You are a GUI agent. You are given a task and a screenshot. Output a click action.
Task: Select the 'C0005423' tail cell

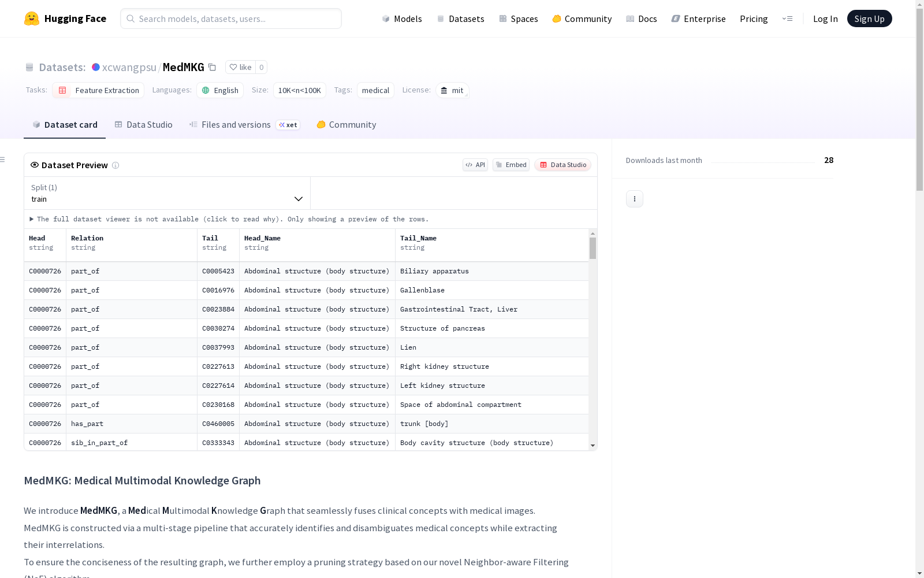(218, 271)
